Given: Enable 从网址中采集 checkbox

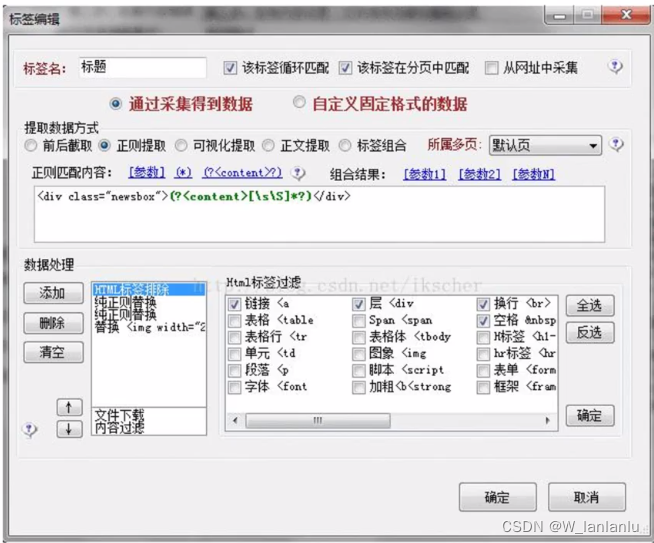Looking at the screenshot, I should 491,68.
